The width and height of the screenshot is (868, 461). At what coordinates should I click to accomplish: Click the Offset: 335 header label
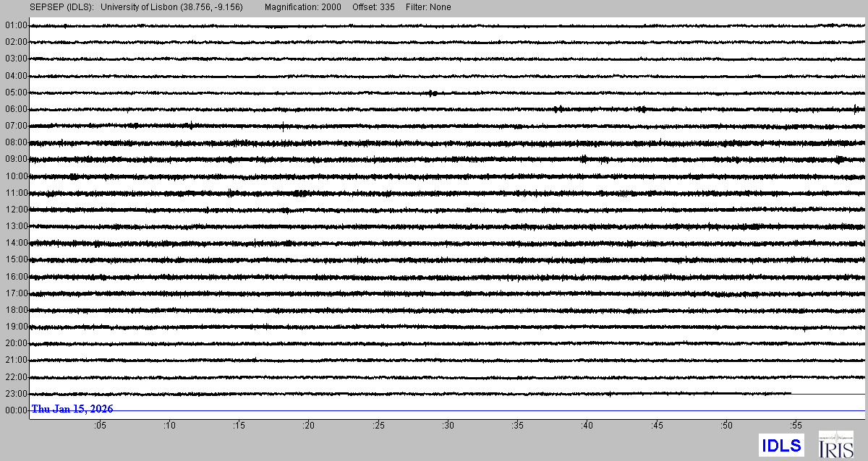(373, 7)
